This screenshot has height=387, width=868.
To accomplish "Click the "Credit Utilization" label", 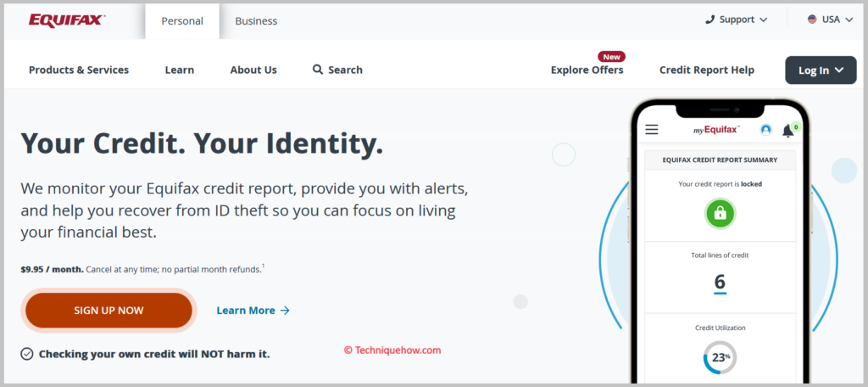I will coord(720,328).
